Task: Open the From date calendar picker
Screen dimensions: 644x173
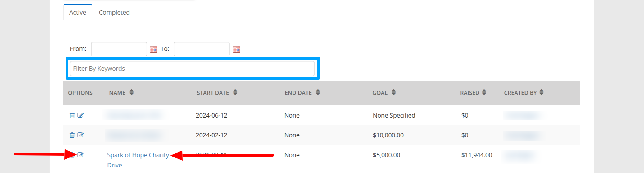Action: 153,49
